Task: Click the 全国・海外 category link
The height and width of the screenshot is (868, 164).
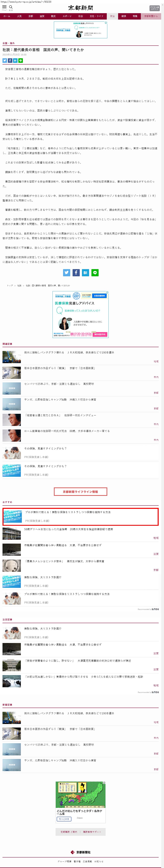Action: pos(8,43)
